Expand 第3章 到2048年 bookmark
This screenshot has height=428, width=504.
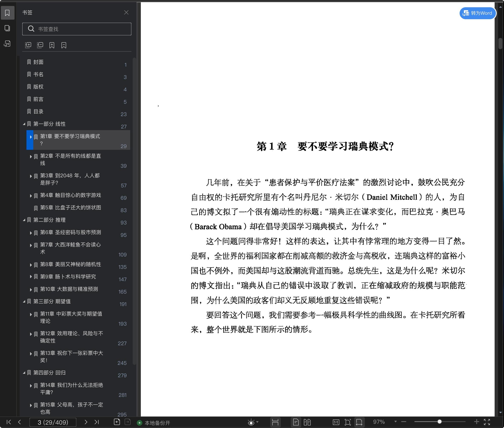click(31, 176)
